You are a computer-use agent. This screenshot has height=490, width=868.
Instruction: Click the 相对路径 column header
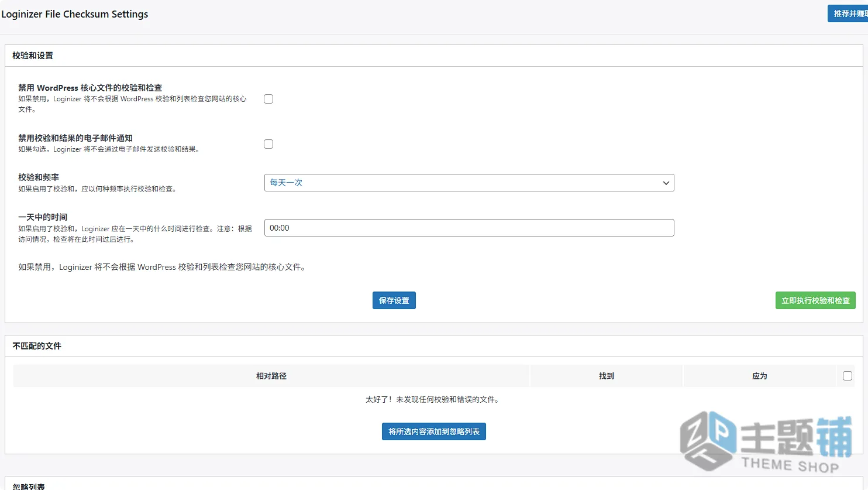(271, 376)
